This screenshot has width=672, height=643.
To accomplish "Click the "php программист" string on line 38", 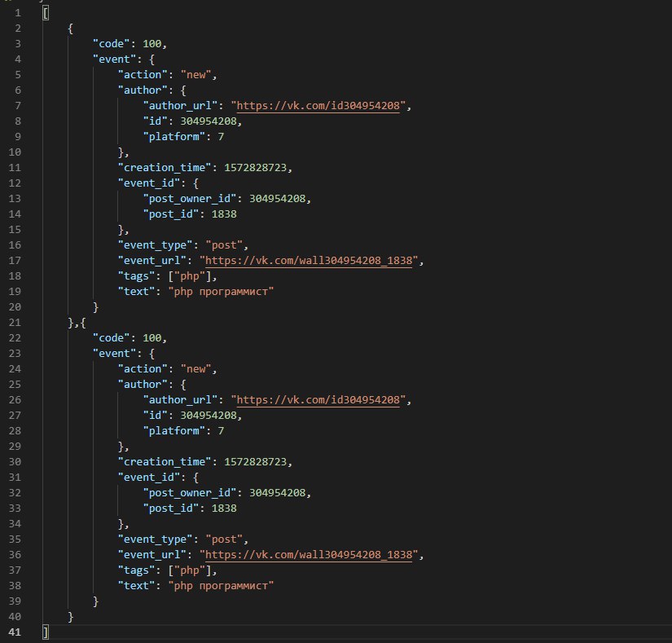I will coord(221,586).
